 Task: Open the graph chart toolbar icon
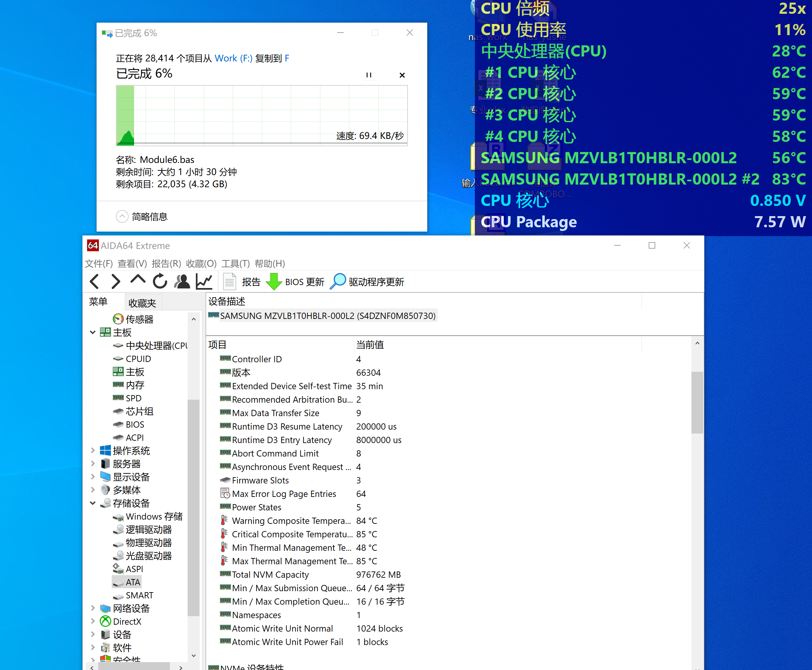[x=204, y=281]
